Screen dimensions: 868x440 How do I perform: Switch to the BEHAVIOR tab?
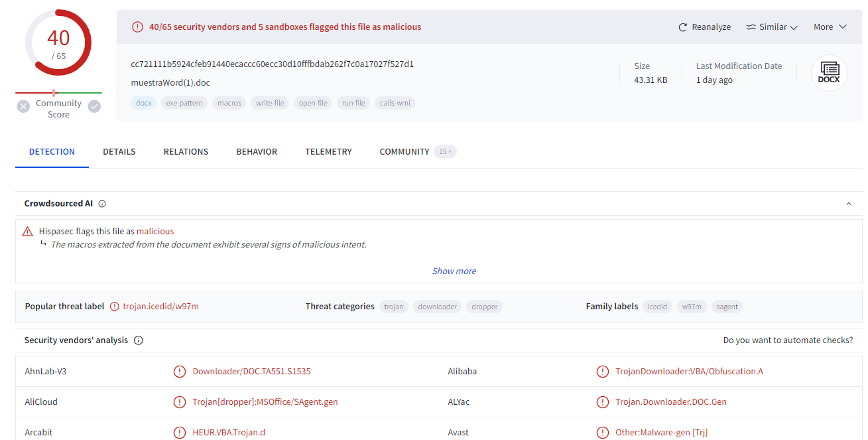tap(257, 152)
